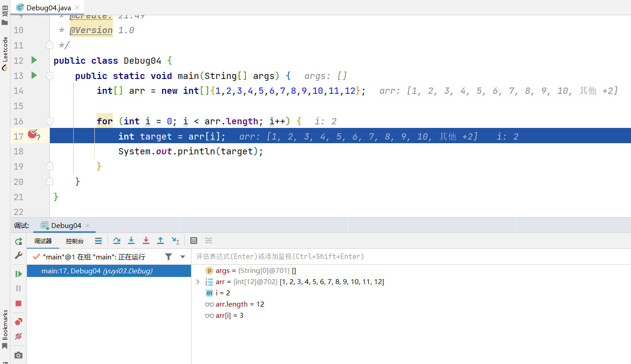Select args variable row

(x=411, y=271)
